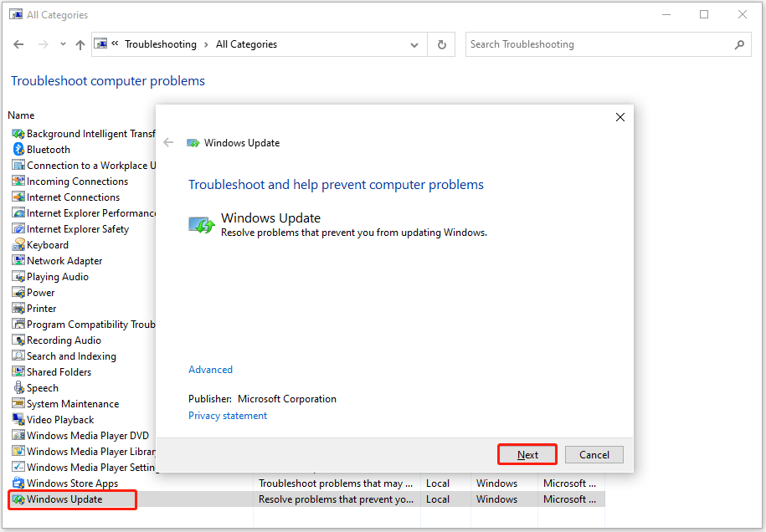Click 'Resolve problems that prevent yo...' description cell

click(x=336, y=499)
